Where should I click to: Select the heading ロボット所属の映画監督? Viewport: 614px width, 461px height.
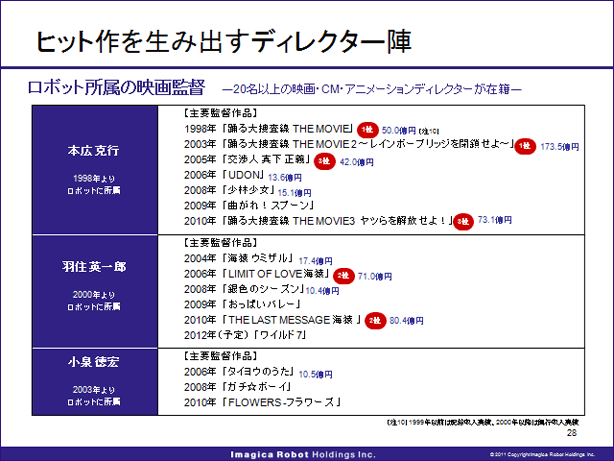coord(116,87)
